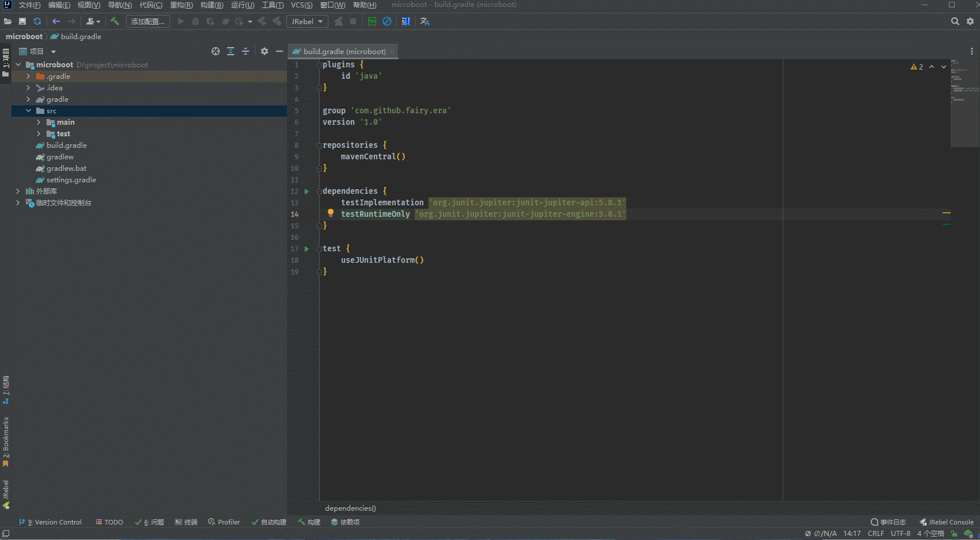Close the build.gradle editor tab
Viewport: 980px width, 540px height.
coord(392,51)
